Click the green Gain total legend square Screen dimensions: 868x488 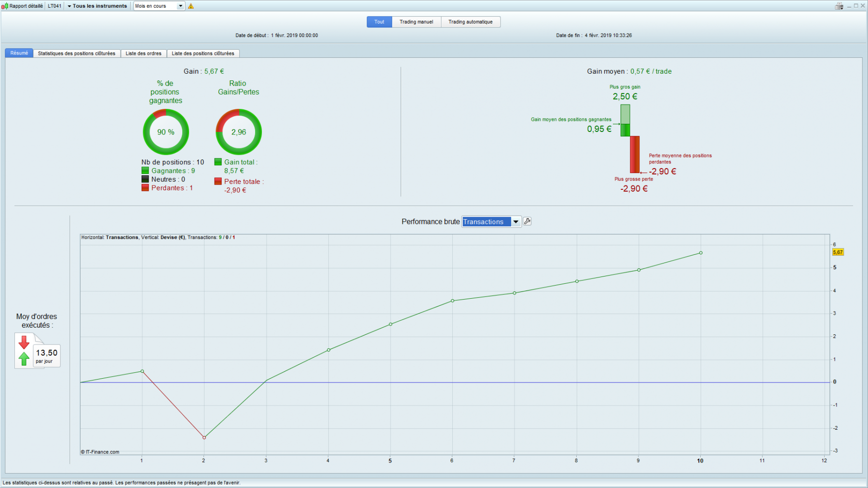(x=218, y=162)
